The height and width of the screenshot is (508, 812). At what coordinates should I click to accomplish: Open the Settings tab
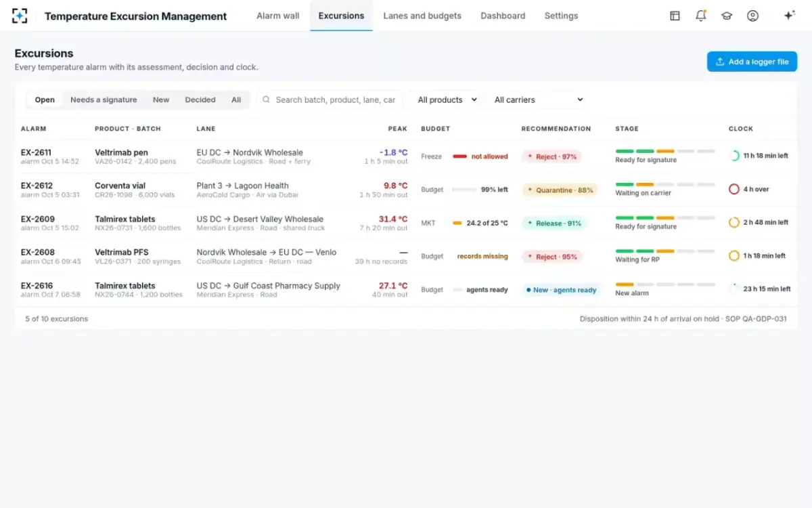(562, 16)
